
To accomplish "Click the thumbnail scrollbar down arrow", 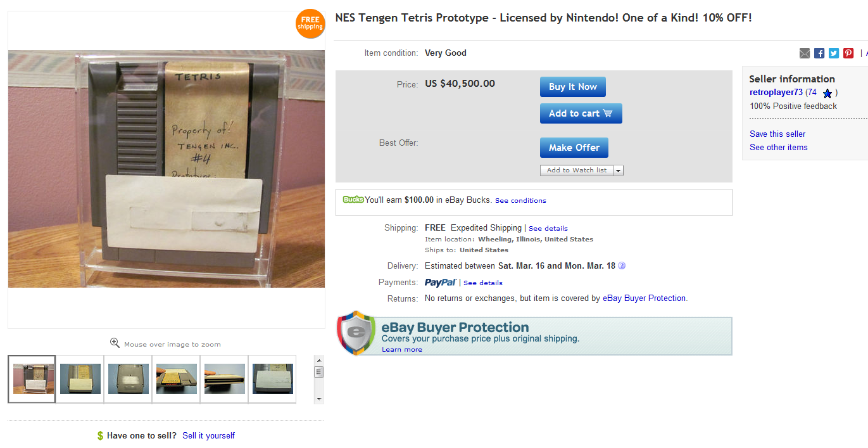I will (319, 399).
